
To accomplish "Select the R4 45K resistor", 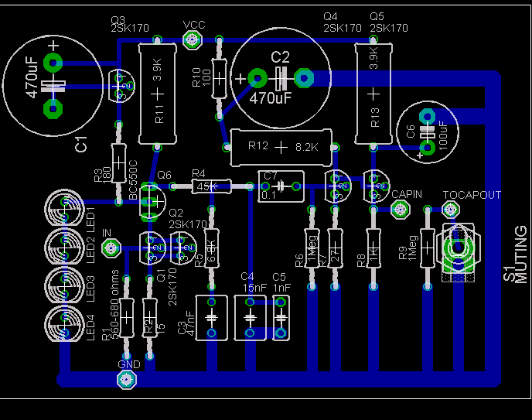I will (x=212, y=186).
